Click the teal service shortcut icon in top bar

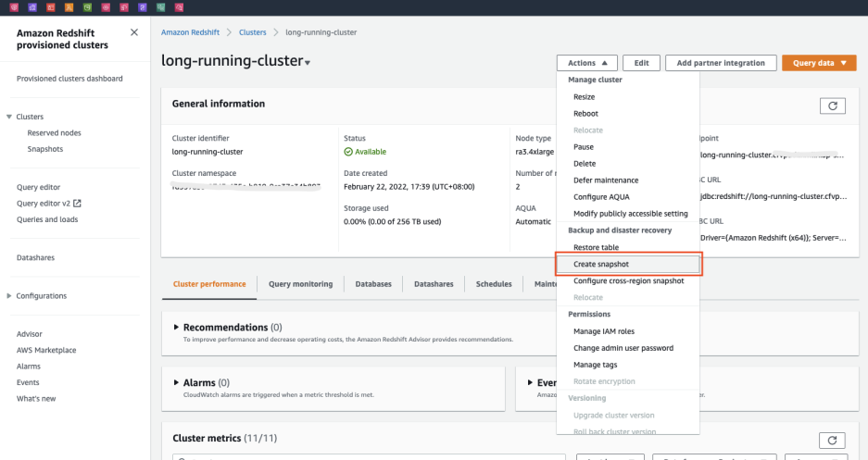(x=160, y=7)
